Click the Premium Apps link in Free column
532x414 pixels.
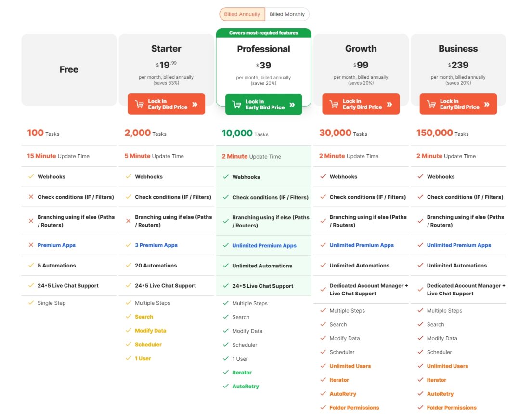56,245
